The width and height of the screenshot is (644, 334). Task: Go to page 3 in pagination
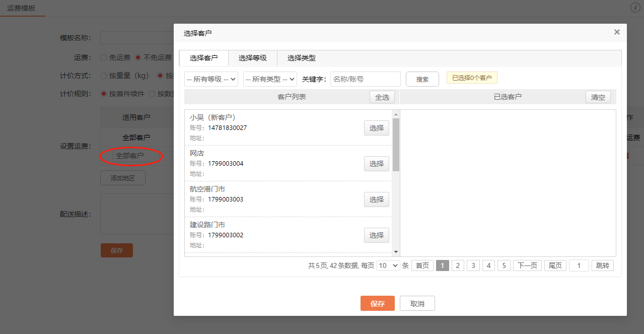tap(473, 265)
